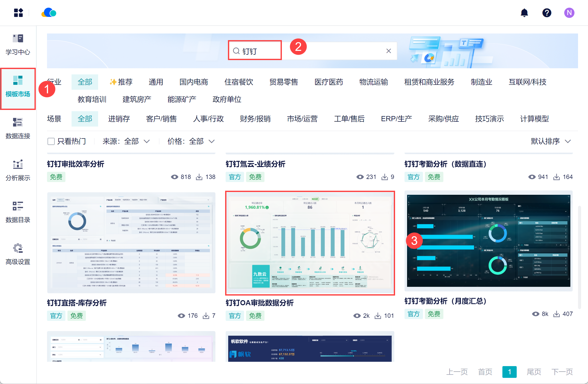The image size is (588, 384).
Task: Click views eye icon for 钉钉考勤分析（数据直连）
Action: (532, 177)
